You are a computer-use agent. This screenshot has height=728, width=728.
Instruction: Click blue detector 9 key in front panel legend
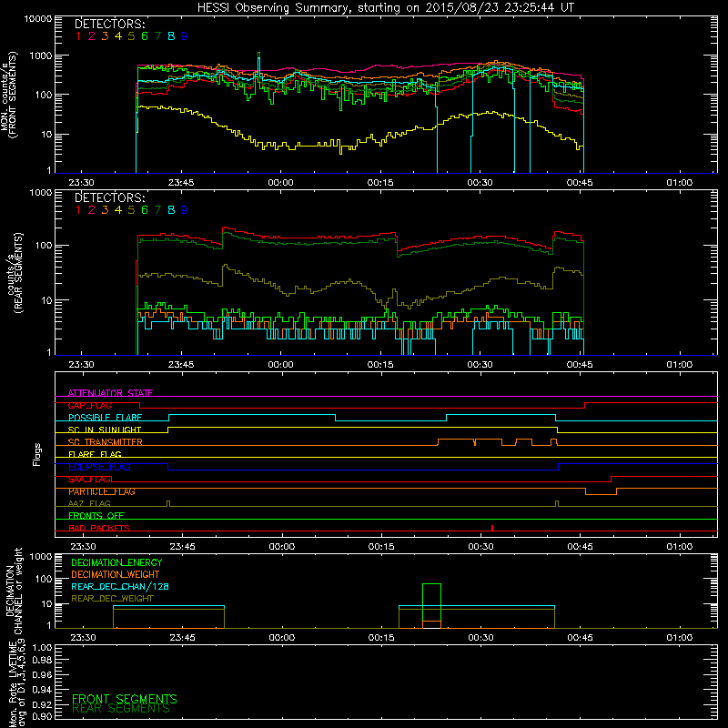pos(185,36)
